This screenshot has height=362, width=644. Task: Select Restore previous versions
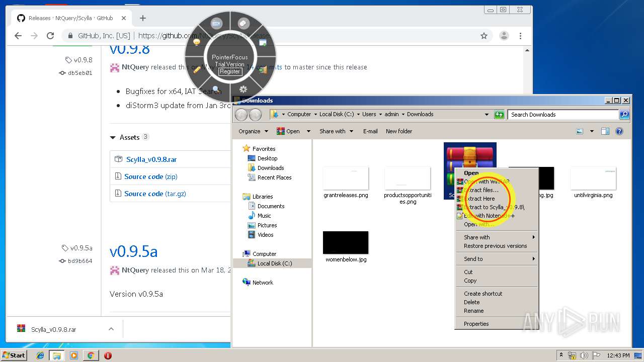(496, 246)
